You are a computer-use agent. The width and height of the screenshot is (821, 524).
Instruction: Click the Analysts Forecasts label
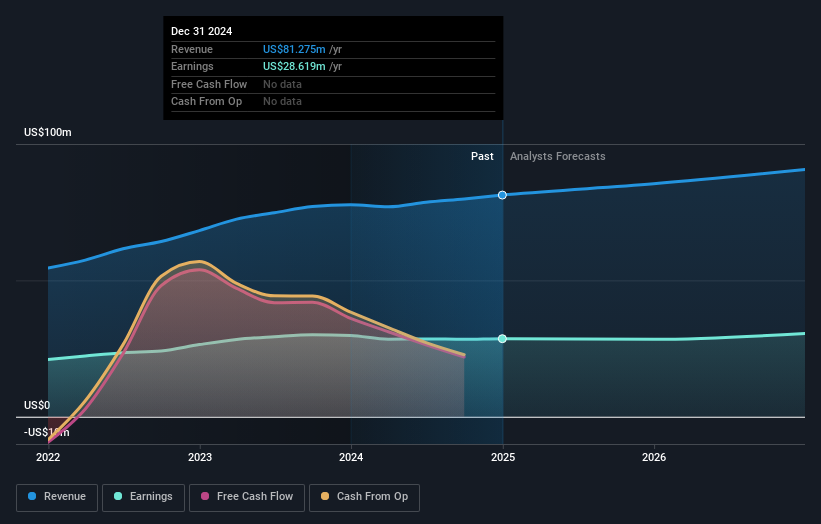[558, 157]
